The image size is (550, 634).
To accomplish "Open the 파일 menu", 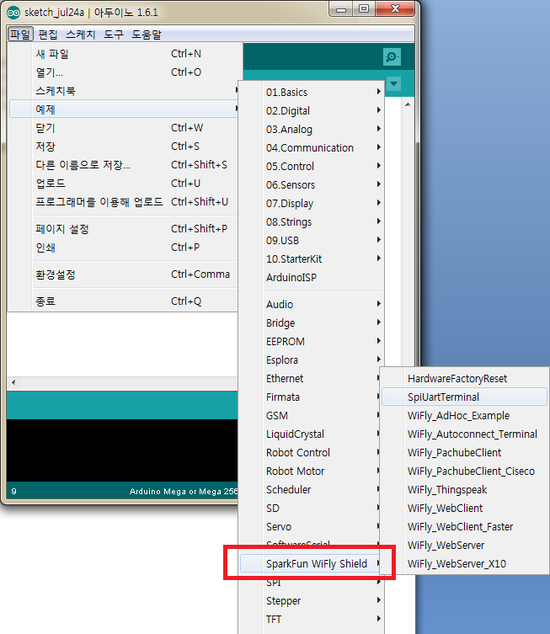I will coord(20,34).
